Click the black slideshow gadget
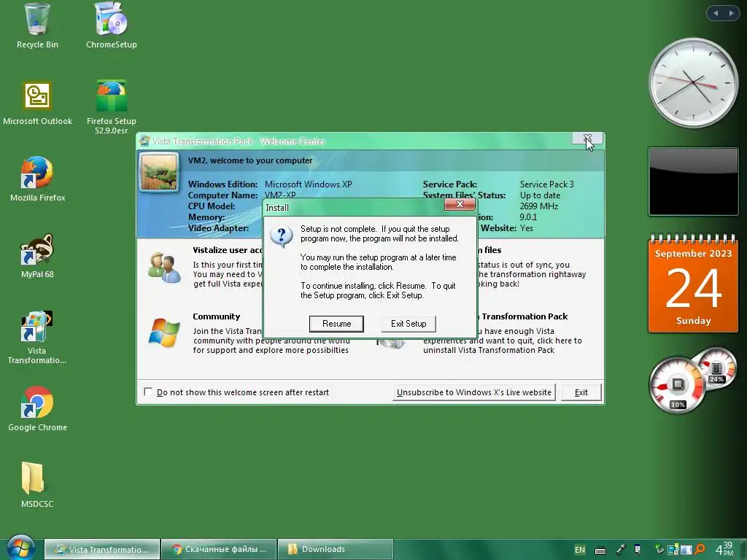Image resolution: width=747 pixels, height=560 pixels. tap(693, 182)
